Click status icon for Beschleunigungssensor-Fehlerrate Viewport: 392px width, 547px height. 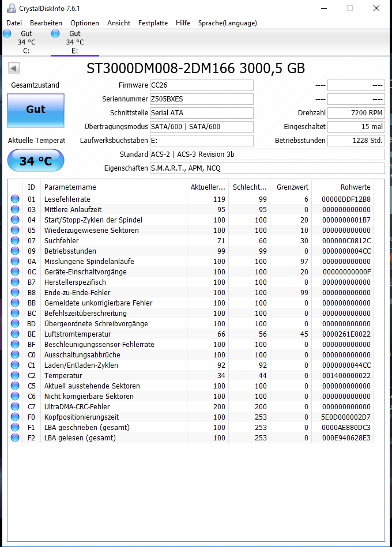pyautogui.click(x=15, y=344)
